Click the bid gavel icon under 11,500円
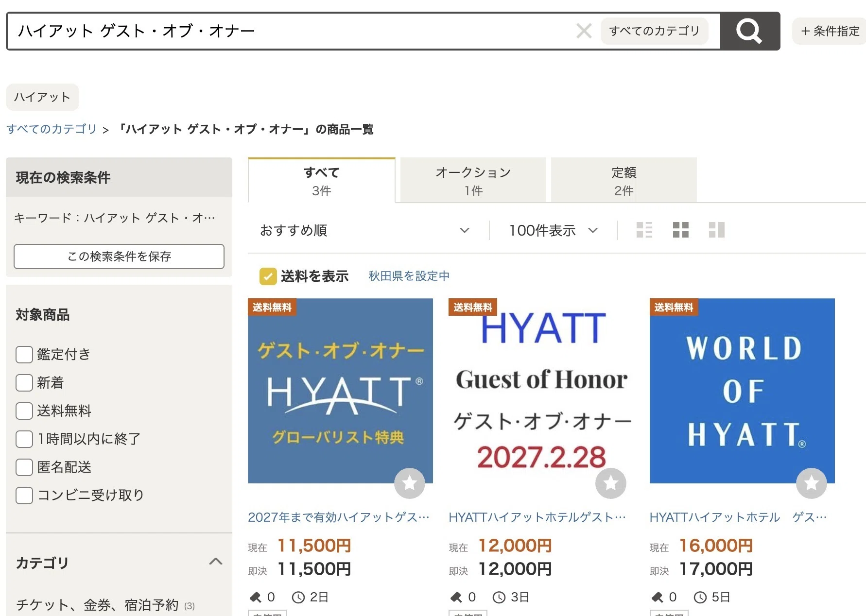Viewport: 866px width, 616px height. coord(255,597)
